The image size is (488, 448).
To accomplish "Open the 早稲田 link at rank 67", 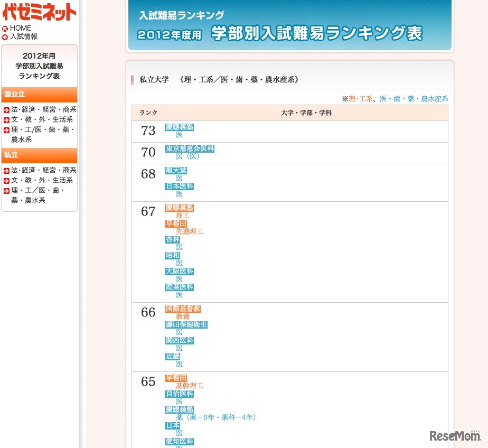I will 176,223.
